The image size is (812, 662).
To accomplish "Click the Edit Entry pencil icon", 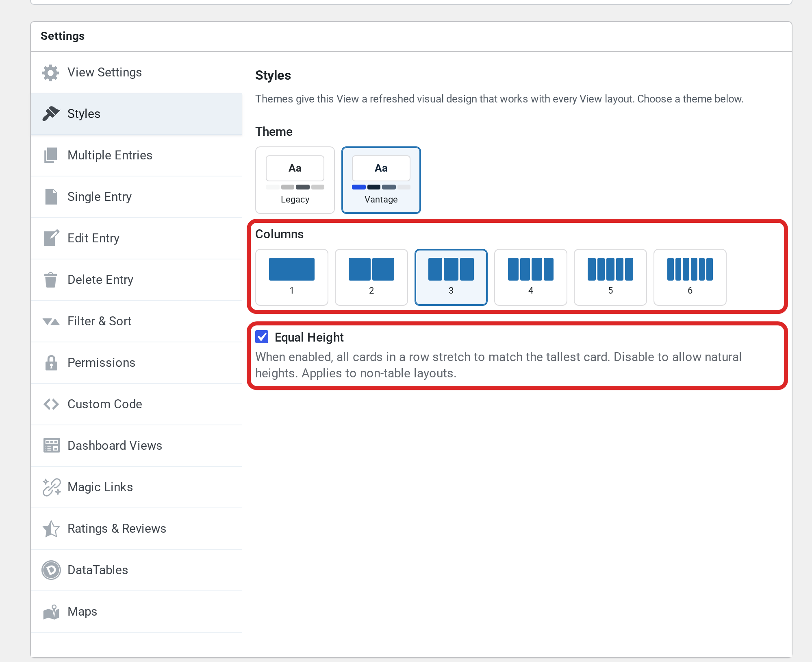I will coord(51,238).
